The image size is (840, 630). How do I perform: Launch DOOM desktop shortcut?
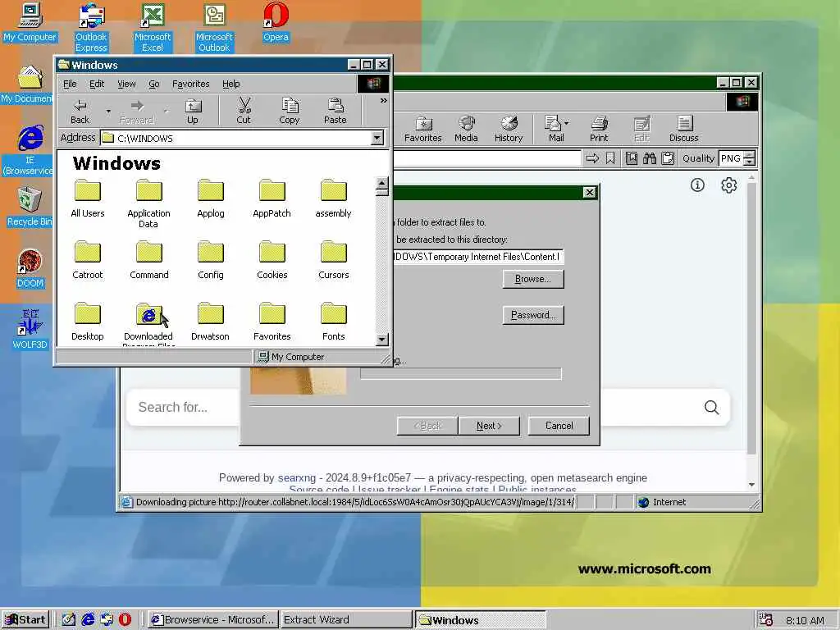point(30,269)
